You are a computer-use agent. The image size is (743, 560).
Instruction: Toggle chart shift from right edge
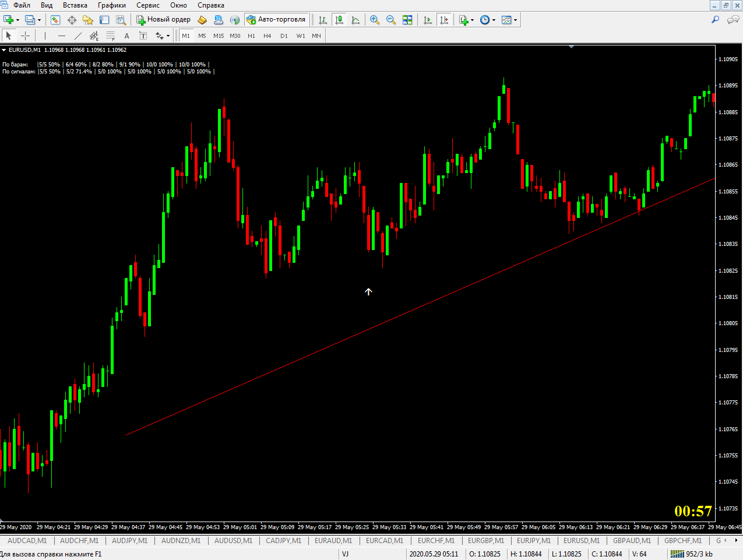(444, 20)
